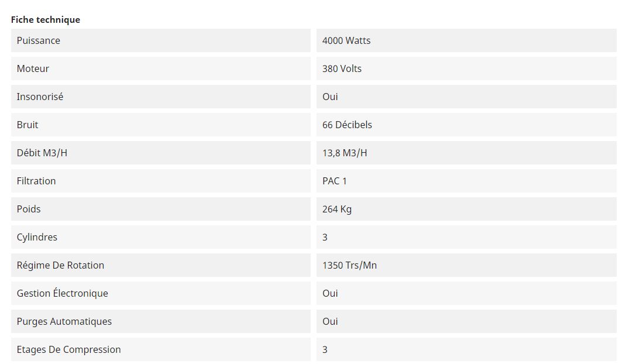Select the Insonorisé label
636x364 pixels.
click(40, 97)
